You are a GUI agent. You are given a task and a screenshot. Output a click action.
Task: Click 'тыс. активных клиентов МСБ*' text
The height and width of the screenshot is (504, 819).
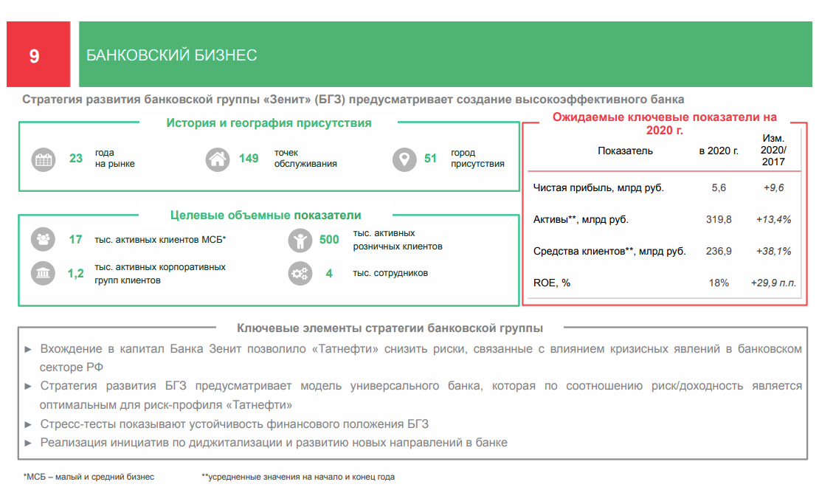(x=160, y=240)
